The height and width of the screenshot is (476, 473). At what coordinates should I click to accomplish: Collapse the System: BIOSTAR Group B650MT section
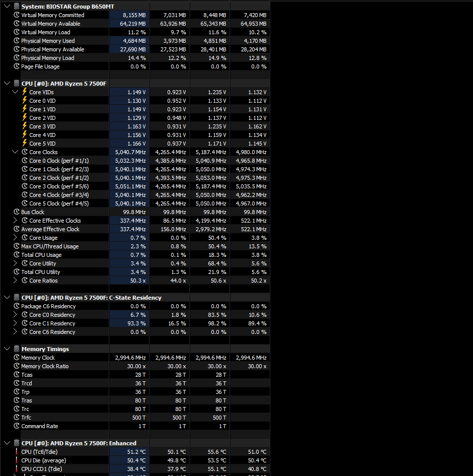pos(7,7)
